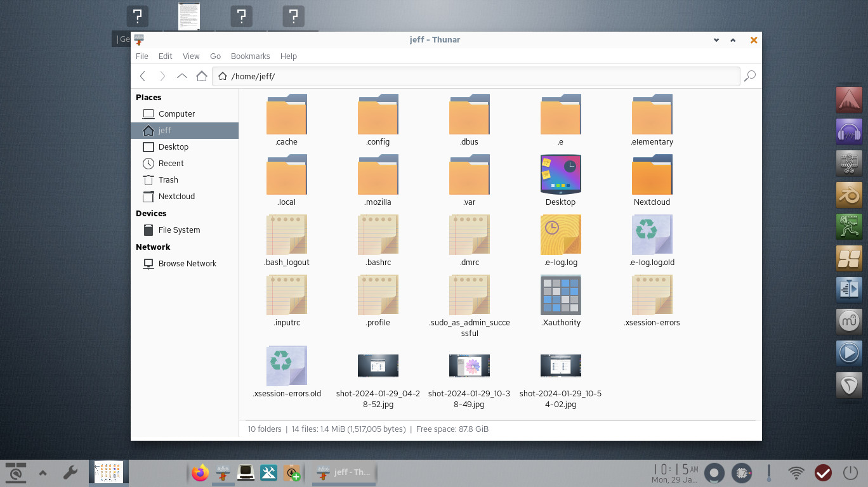Click Browse Network in the sidebar
The width and height of the screenshot is (868, 487).
[x=185, y=264]
